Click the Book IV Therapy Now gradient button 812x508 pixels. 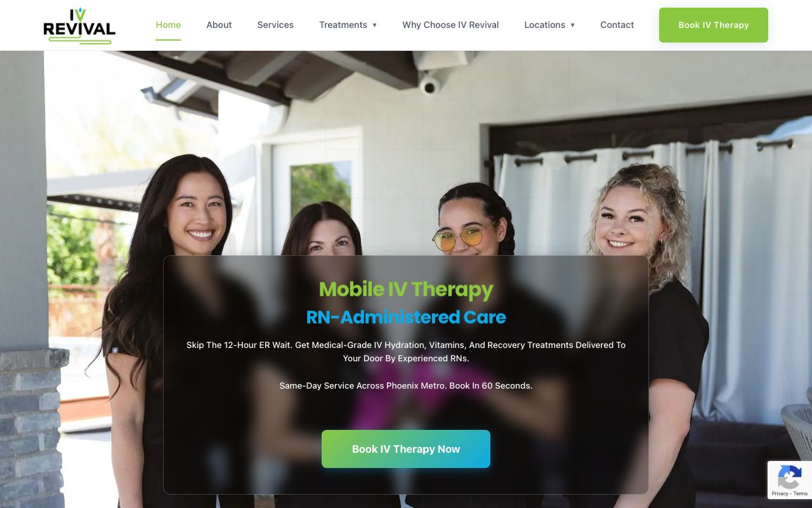[406, 449]
